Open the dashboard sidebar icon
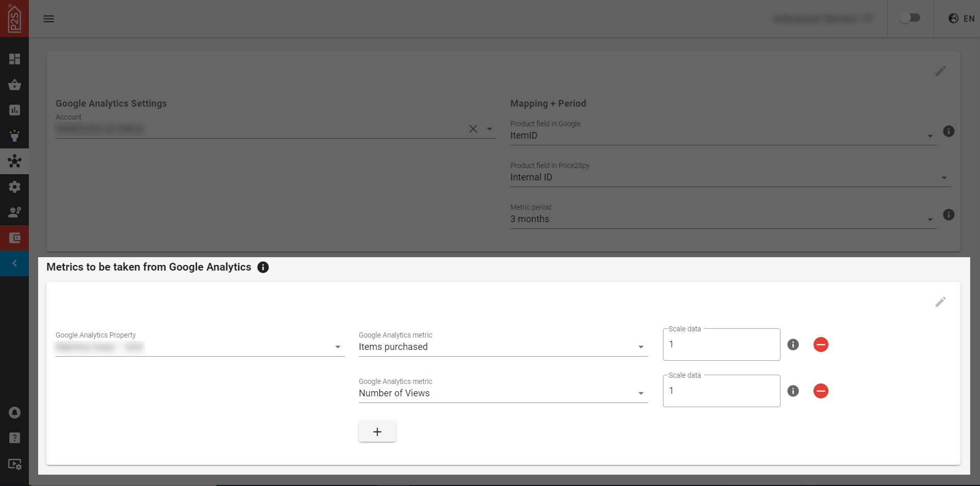Image resolution: width=980 pixels, height=486 pixels. [x=14, y=59]
